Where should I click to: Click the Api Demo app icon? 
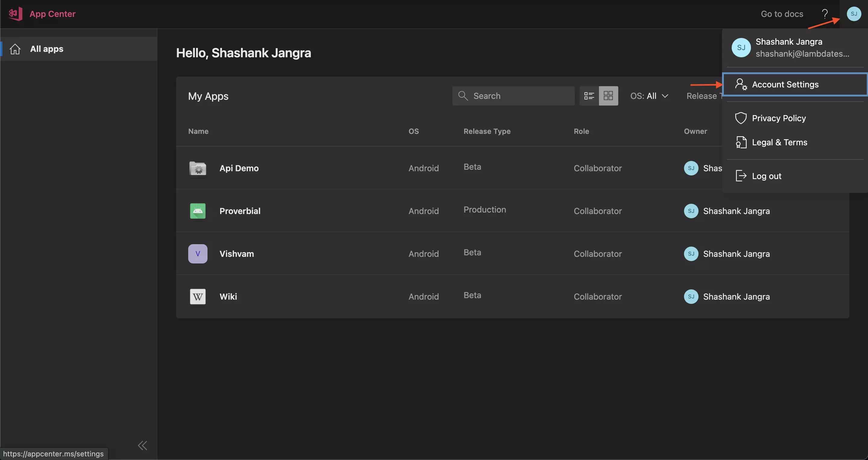(198, 169)
